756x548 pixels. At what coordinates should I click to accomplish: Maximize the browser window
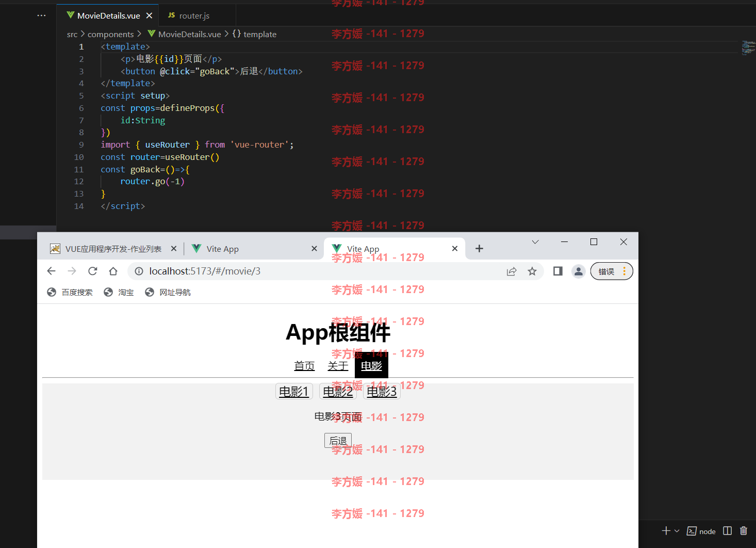[594, 242]
